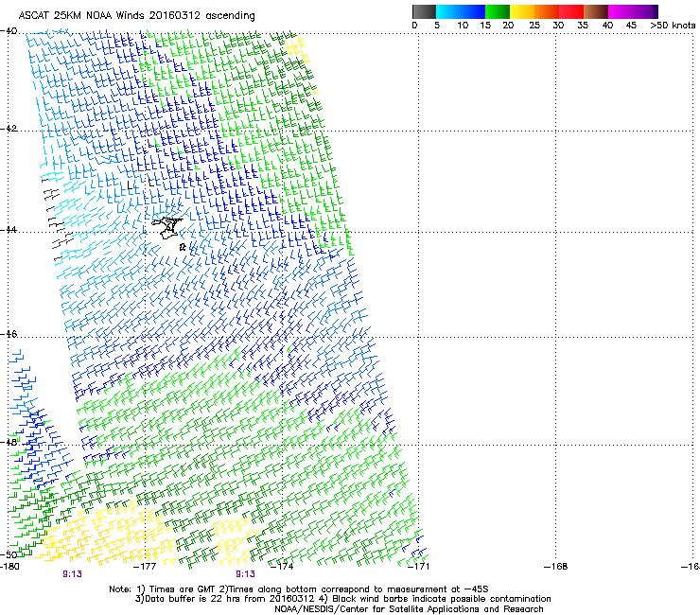Click the large black island outline on the map
700x615 pixels.
(x=166, y=228)
